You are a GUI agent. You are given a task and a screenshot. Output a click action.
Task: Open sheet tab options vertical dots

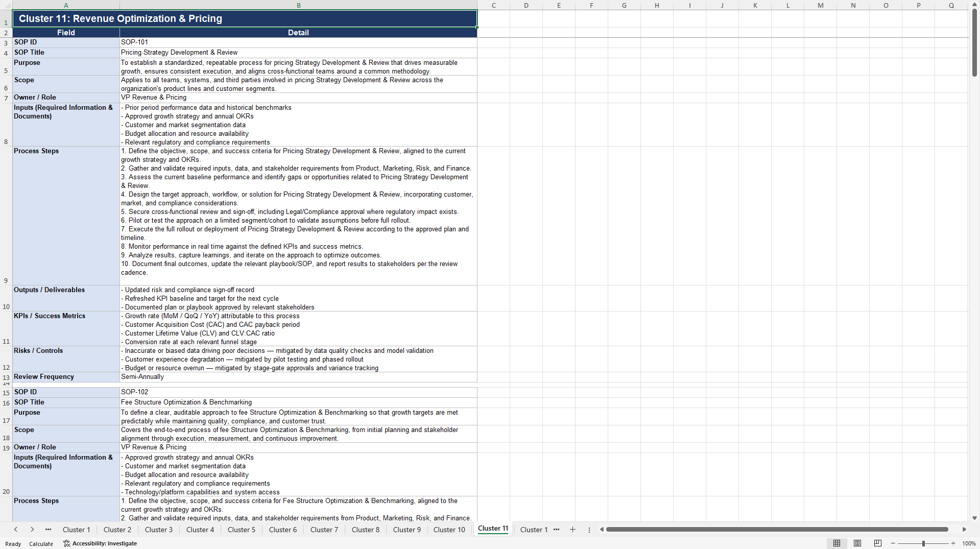[589, 530]
